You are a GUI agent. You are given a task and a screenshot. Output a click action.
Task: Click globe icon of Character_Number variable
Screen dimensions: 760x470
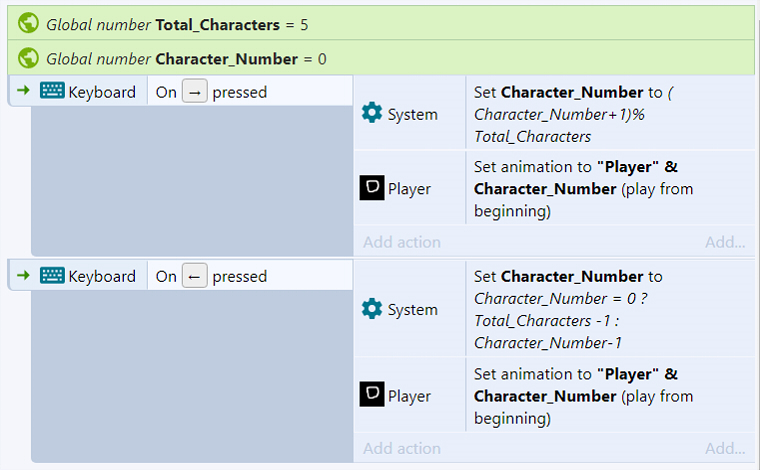(28, 58)
